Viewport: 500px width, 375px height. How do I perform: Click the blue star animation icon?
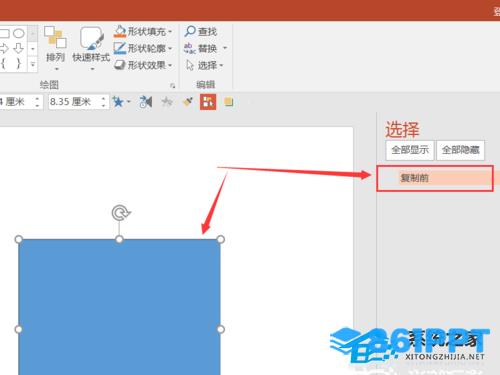pos(119,102)
